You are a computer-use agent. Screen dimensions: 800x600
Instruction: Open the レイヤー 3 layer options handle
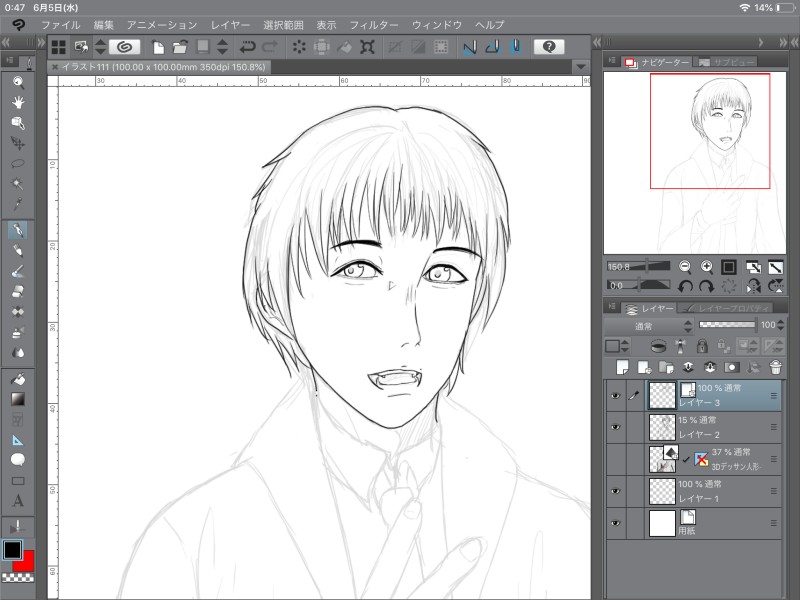coord(773,396)
